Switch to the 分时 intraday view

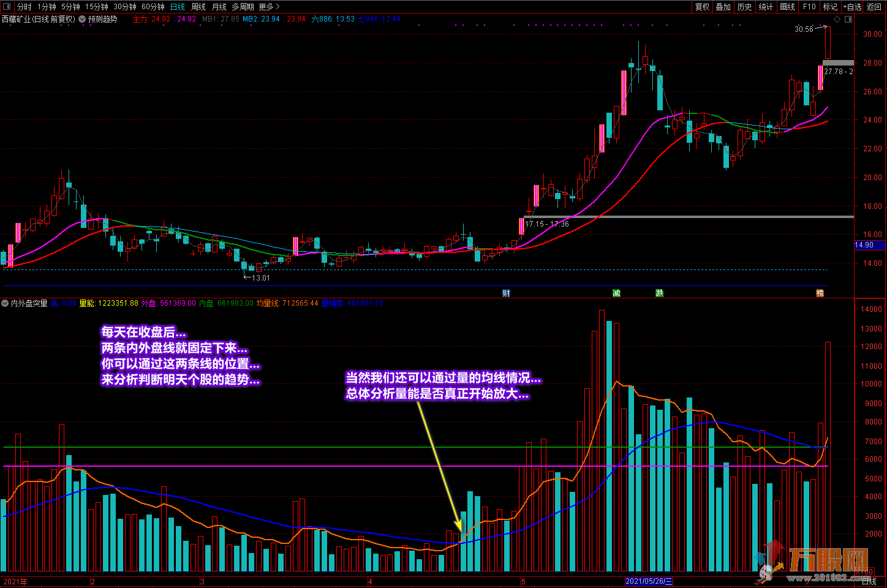click(25, 7)
